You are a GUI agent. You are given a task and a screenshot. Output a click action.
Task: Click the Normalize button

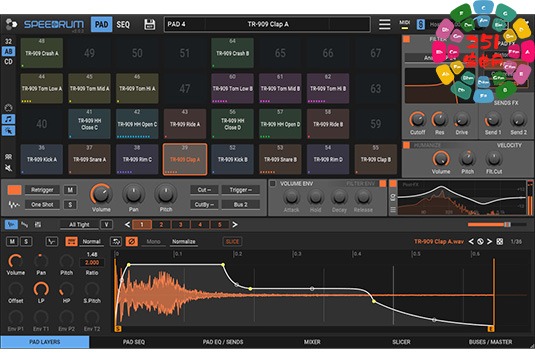click(x=184, y=242)
